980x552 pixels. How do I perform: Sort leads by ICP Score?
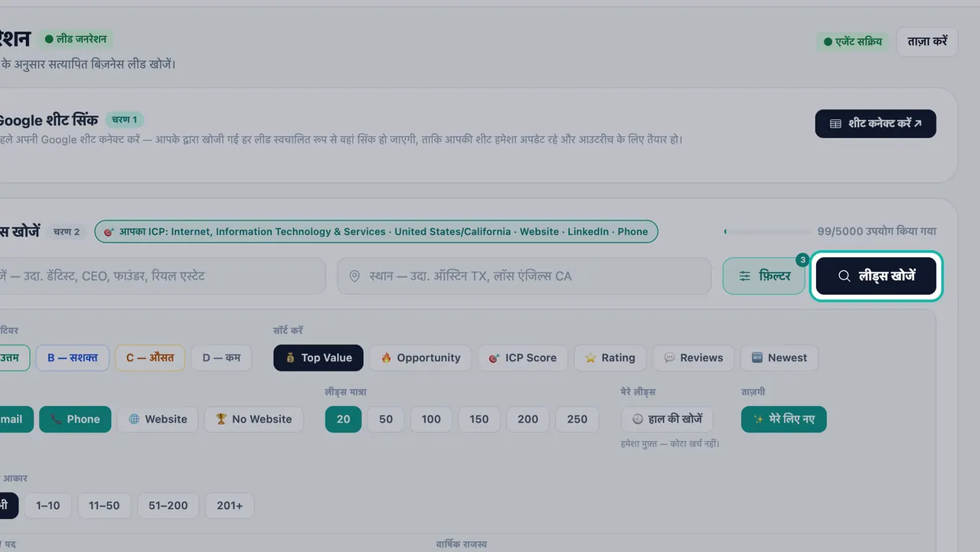point(523,358)
